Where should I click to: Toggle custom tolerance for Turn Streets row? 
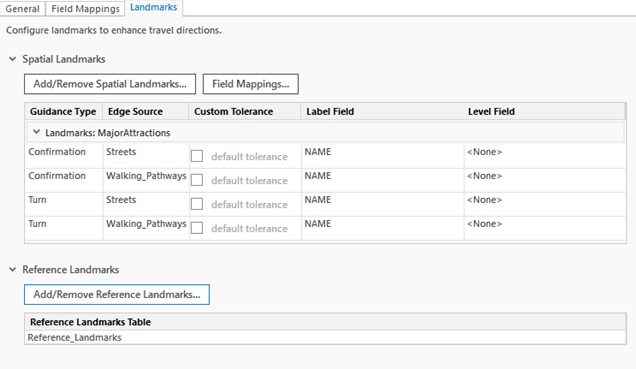coord(197,204)
